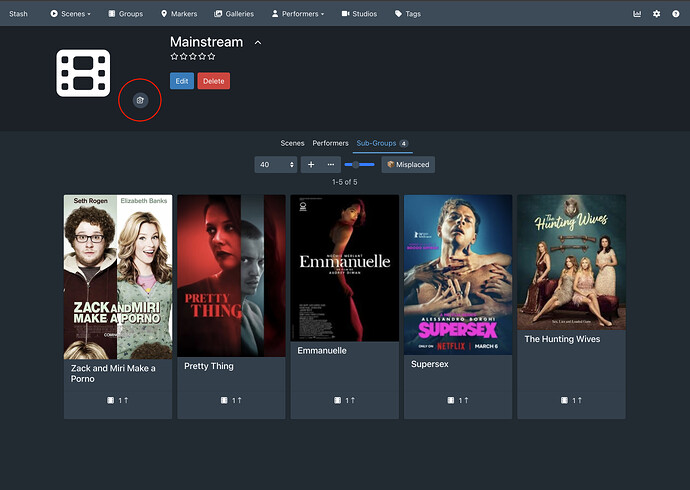Select the Sub-Groups tab
The width and height of the screenshot is (690, 490).
click(382, 143)
